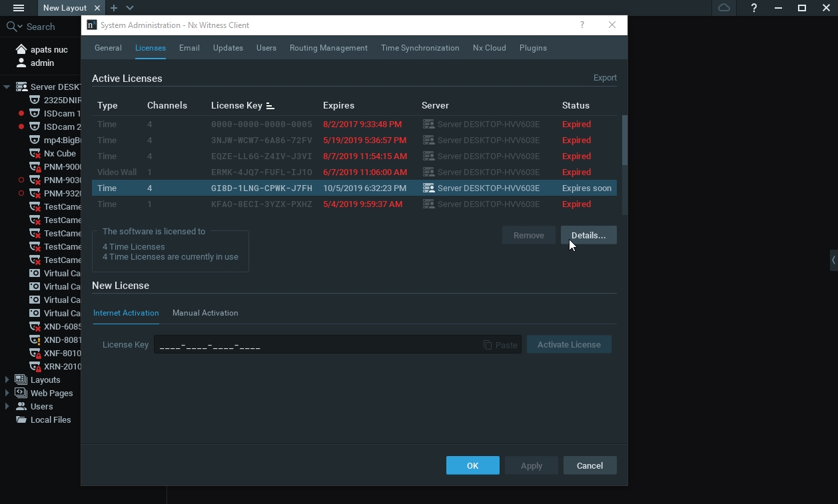Click the Paste button

(500, 345)
